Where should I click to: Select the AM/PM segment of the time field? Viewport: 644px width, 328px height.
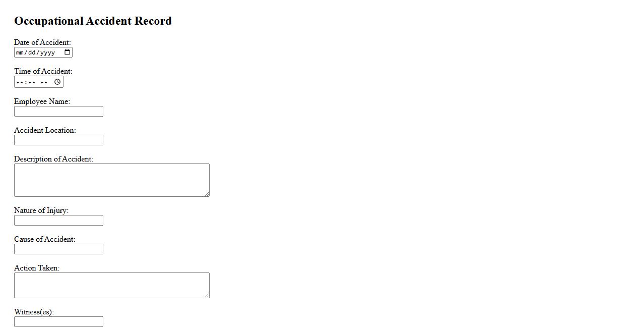(x=44, y=82)
